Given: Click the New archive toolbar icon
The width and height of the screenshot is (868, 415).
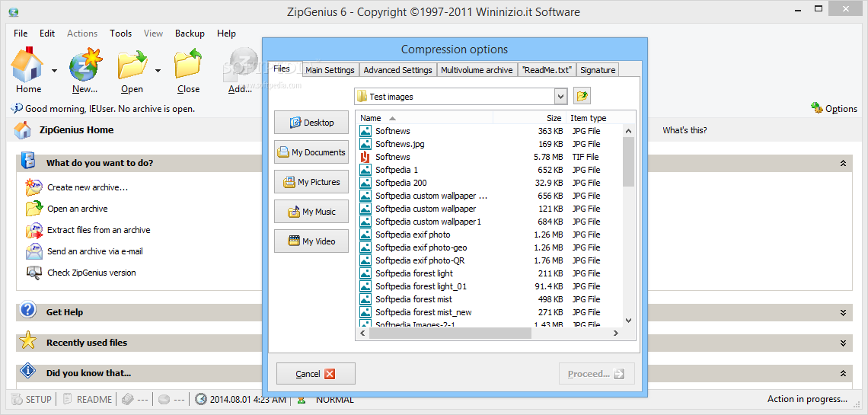Looking at the screenshot, I should (85, 65).
